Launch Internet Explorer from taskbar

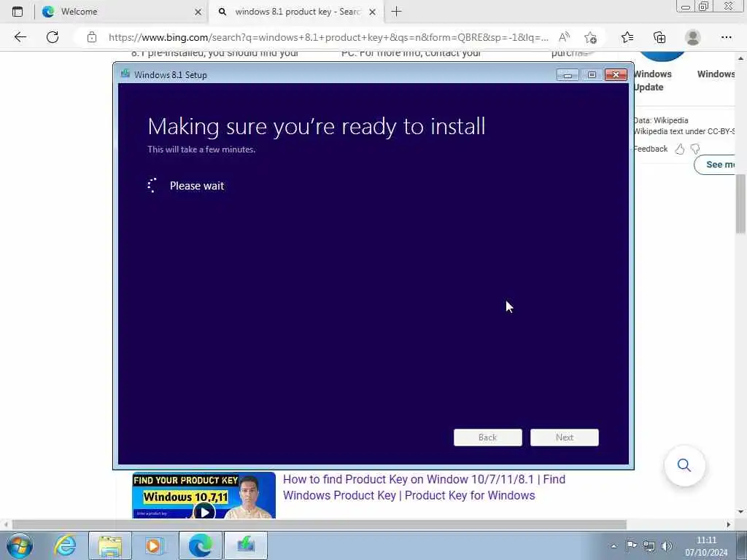click(x=65, y=545)
